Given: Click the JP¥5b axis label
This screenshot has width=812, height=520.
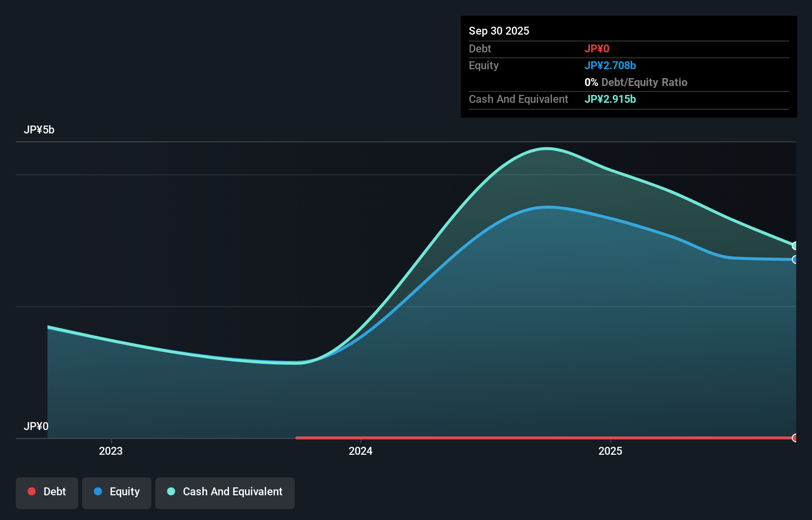Looking at the screenshot, I should pyautogui.click(x=40, y=130).
